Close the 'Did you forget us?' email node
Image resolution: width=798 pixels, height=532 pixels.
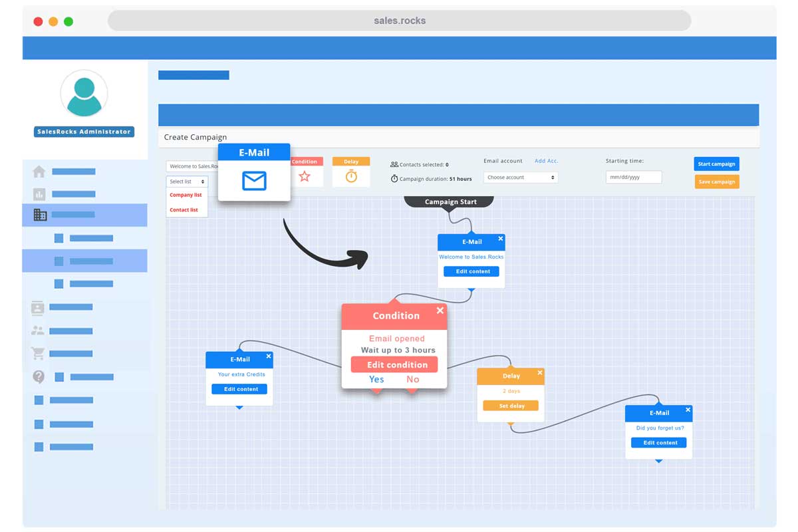[688, 410]
